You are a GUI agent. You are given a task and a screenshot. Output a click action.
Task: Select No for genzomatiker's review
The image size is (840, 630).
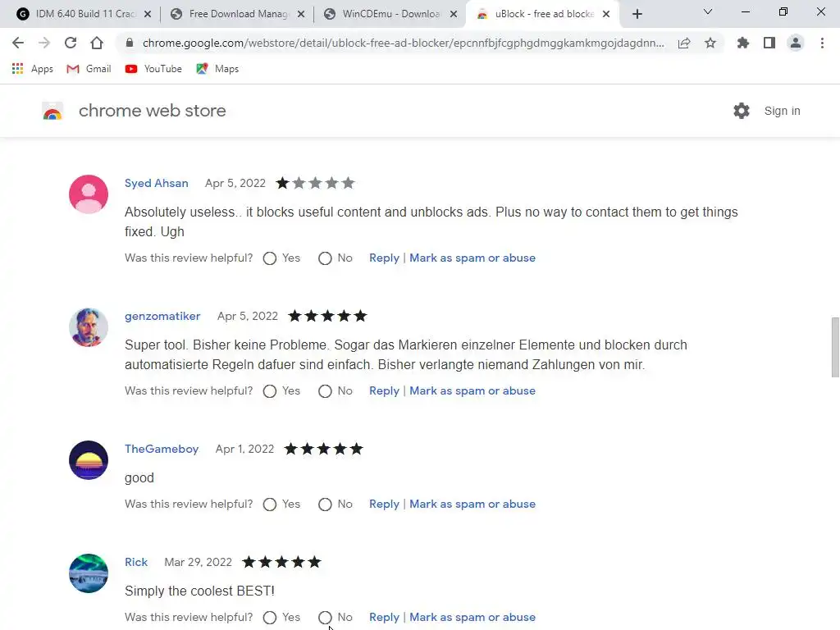pyautogui.click(x=325, y=391)
